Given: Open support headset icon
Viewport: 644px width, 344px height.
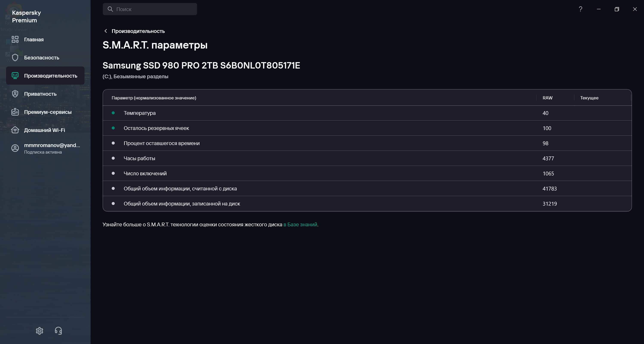Looking at the screenshot, I should [x=58, y=331].
